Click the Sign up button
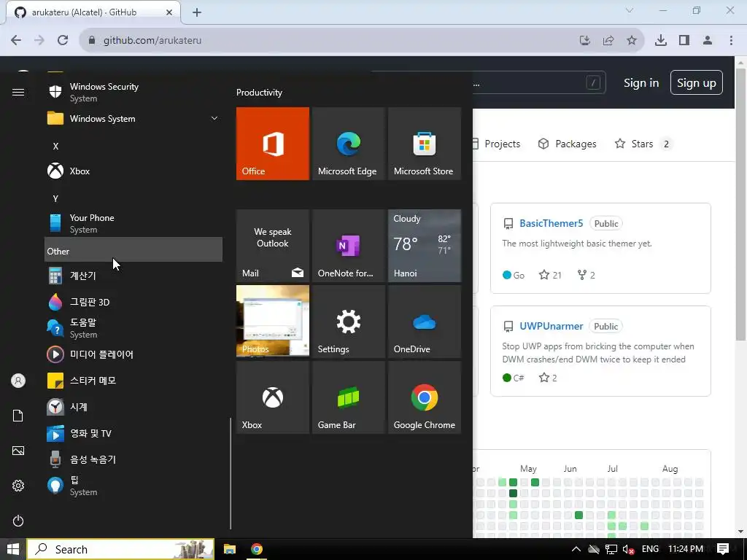The width and height of the screenshot is (747, 560). (x=697, y=83)
